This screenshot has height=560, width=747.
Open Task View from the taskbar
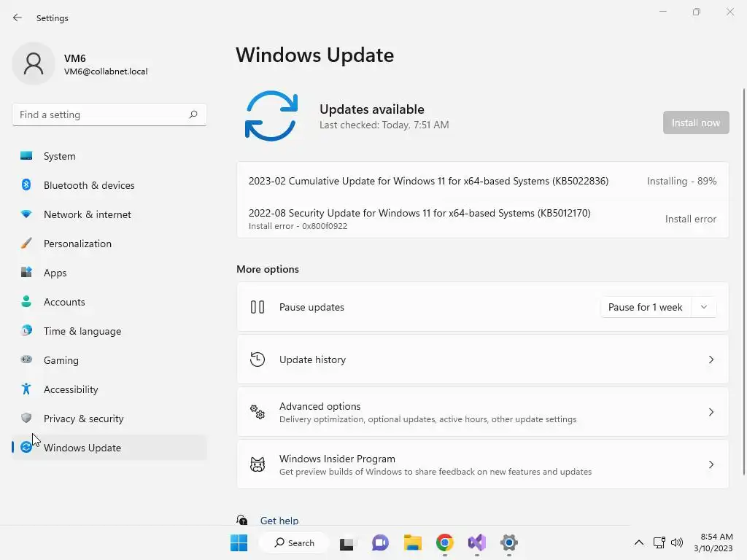[x=347, y=542]
